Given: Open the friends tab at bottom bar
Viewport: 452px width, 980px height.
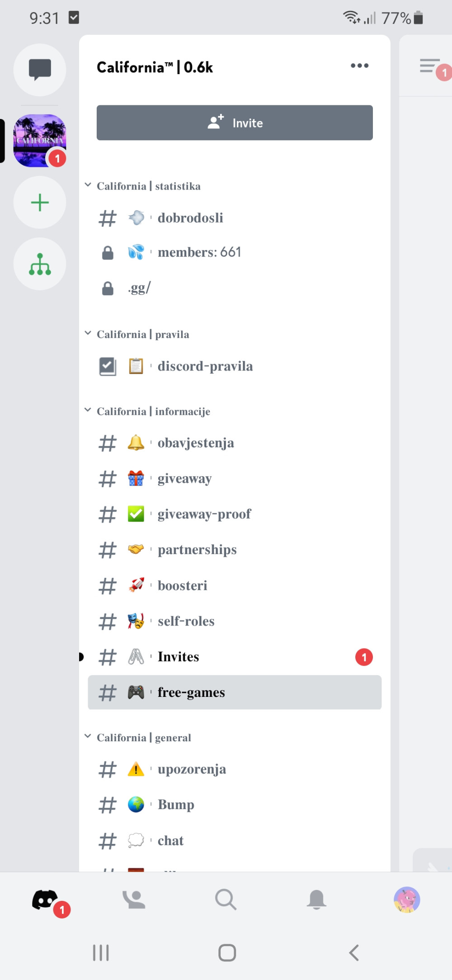Looking at the screenshot, I should [135, 900].
